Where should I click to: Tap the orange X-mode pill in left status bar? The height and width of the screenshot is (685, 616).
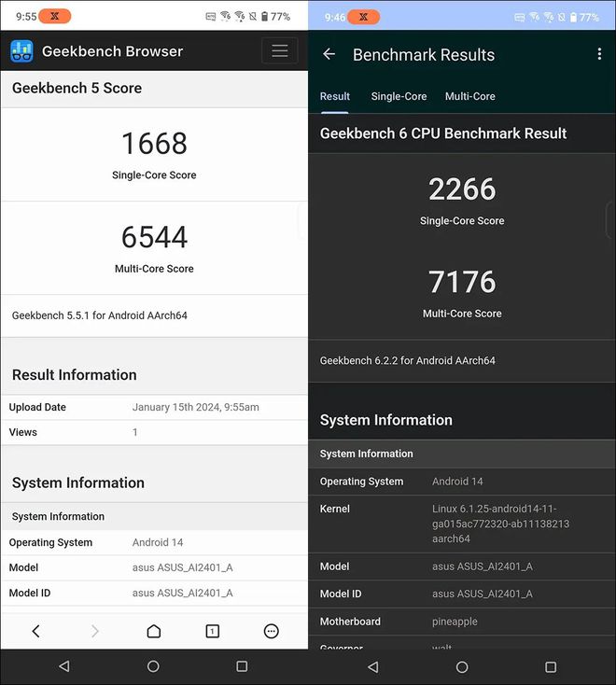click(x=55, y=17)
